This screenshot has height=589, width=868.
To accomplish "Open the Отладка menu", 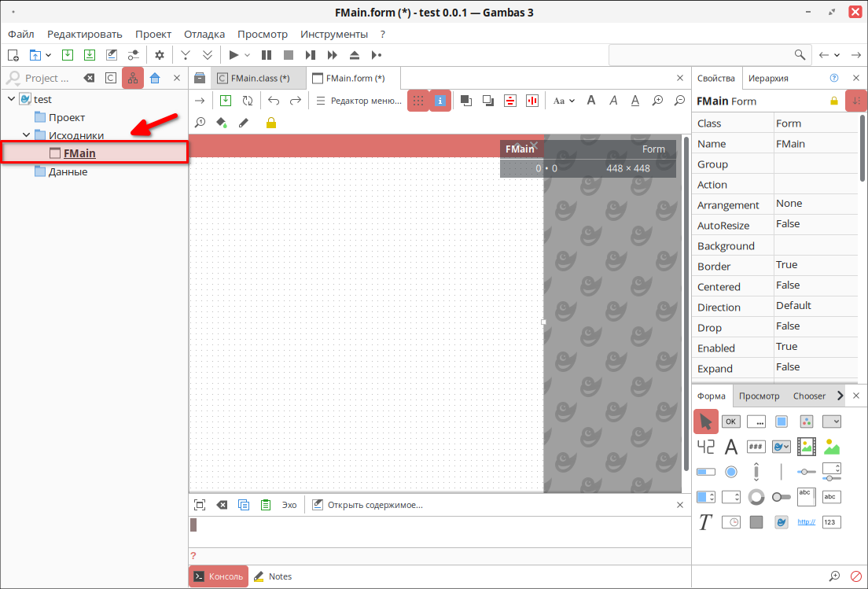I will (x=204, y=34).
